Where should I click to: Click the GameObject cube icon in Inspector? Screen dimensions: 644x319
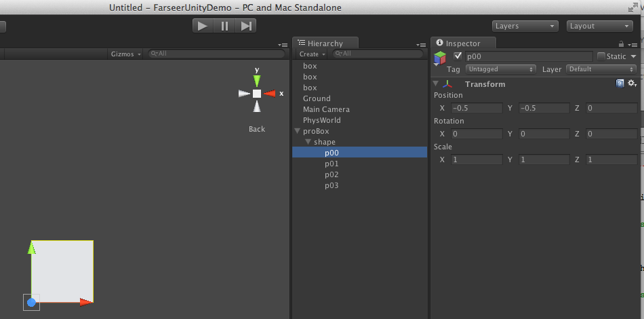click(x=440, y=58)
